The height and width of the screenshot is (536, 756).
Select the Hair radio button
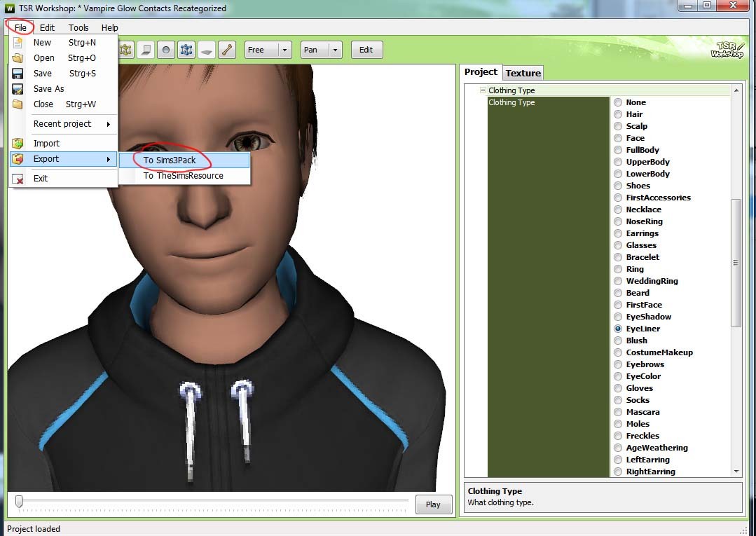[618, 114]
